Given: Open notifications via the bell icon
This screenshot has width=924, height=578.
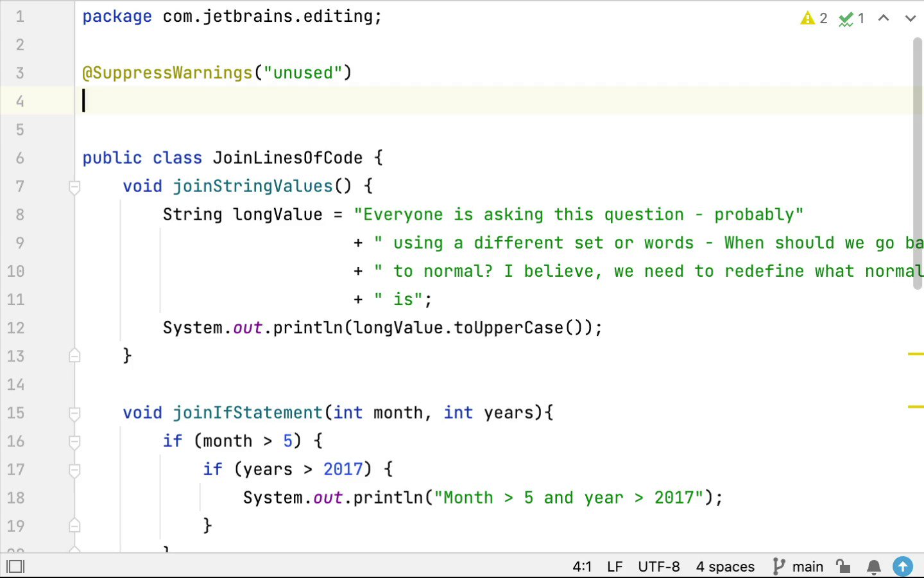Looking at the screenshot, I should (x=873, y=566).
